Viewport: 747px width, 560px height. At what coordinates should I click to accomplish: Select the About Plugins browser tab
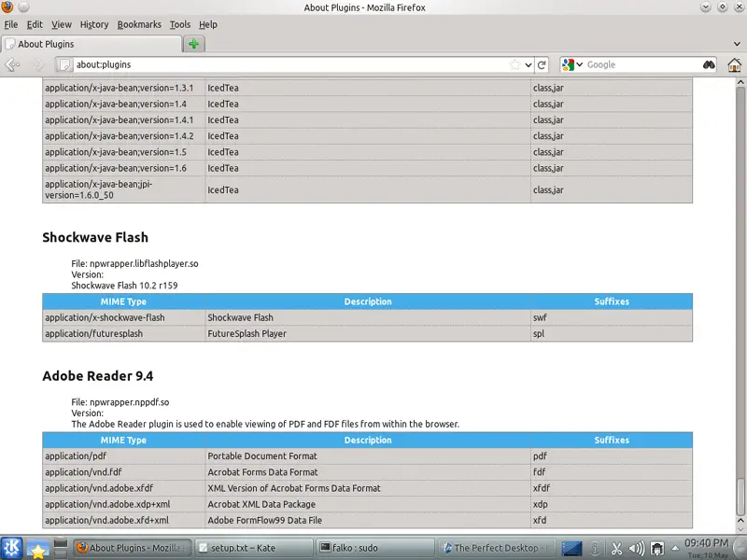coord(92,44)
